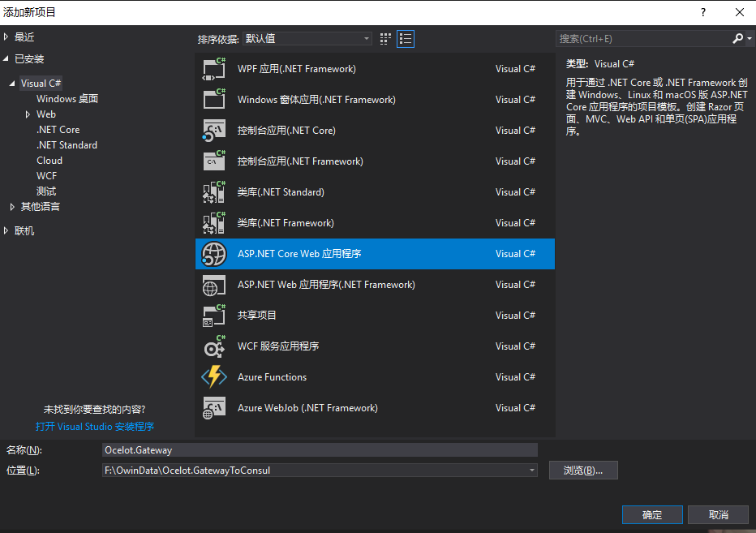Select the Cloud category

(x=49, y=161)
